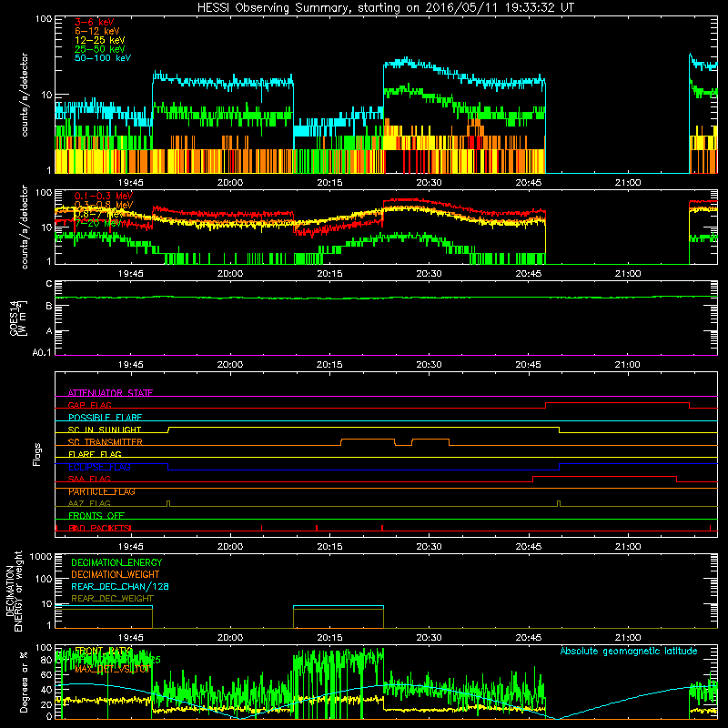Viewport: 728px width, 728px height.
Task: Select the C flux class tick label
Action: [x=49, y=284]
